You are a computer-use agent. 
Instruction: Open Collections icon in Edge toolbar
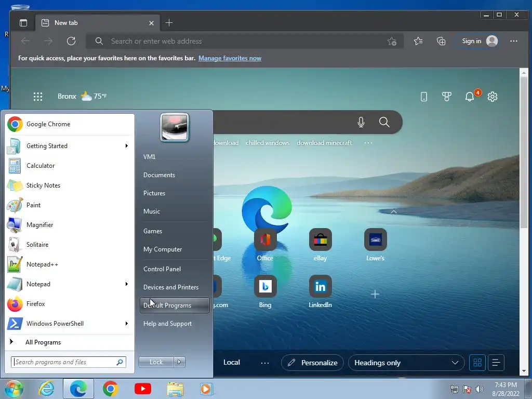point(441,41)
